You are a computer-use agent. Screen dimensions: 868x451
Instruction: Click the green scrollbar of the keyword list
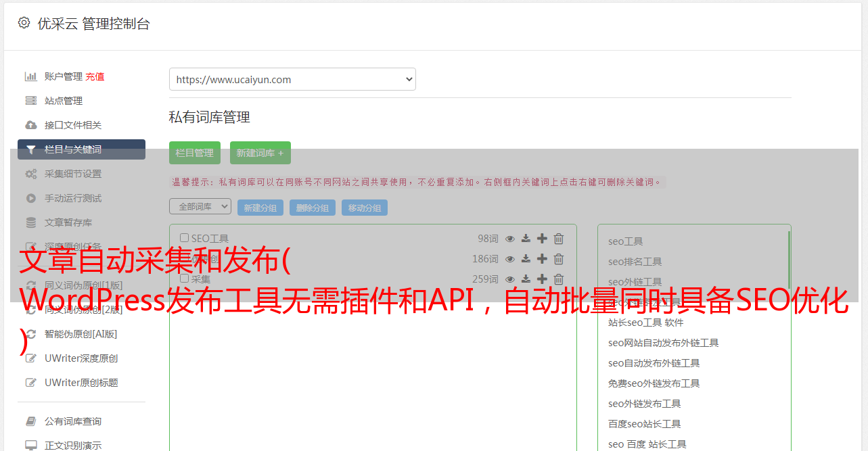point(789,260)
